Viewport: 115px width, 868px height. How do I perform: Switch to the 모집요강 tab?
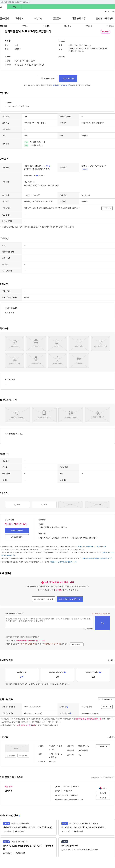point(3,26)
